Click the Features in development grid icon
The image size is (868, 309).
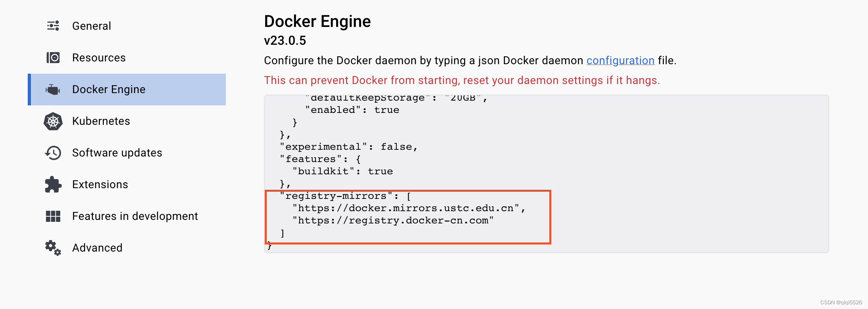click(x=53, y=216)
